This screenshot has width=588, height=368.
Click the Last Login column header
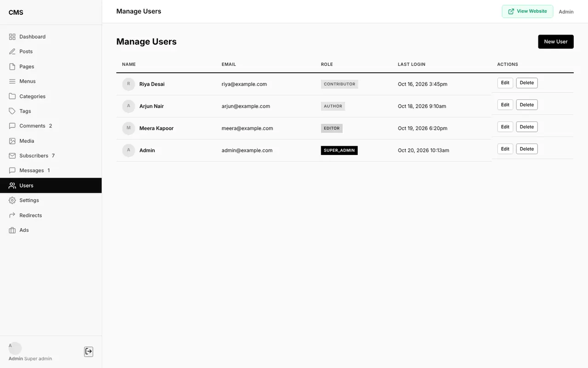[x=412, y=64]
